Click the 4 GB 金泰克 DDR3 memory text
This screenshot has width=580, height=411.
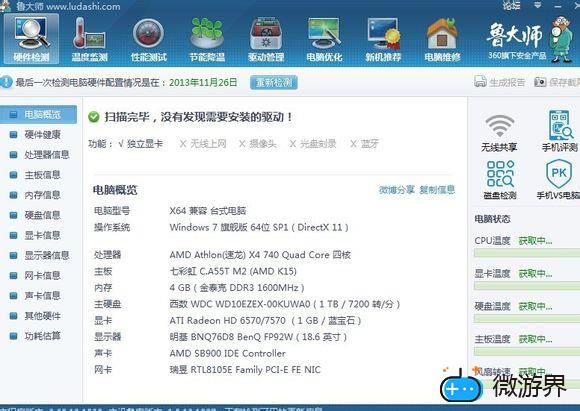(x=237, y=288)
